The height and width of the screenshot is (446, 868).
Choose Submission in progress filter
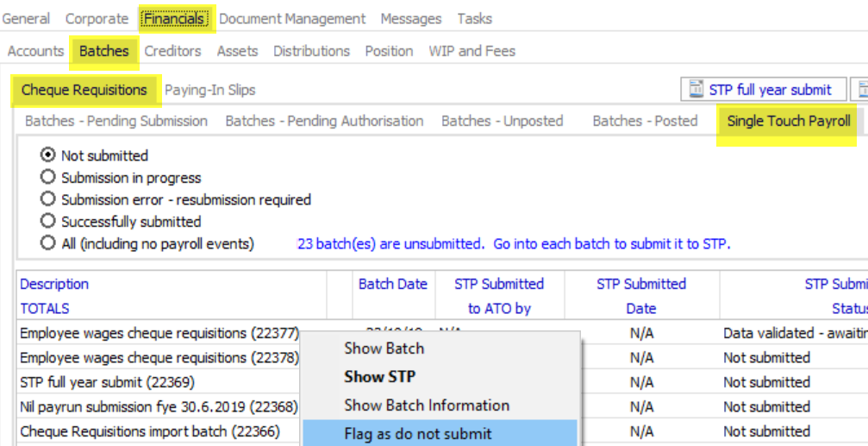(x=48, y=178)
